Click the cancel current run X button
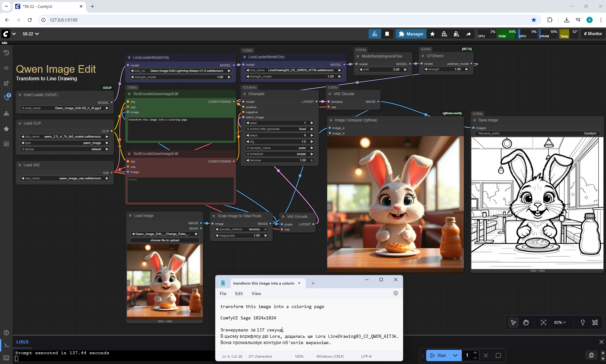 486,355
